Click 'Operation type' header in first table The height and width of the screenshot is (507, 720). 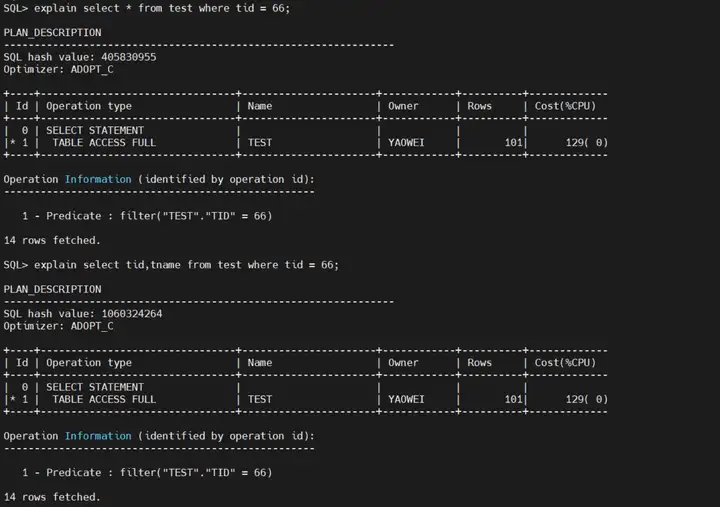tap(89, 106)
